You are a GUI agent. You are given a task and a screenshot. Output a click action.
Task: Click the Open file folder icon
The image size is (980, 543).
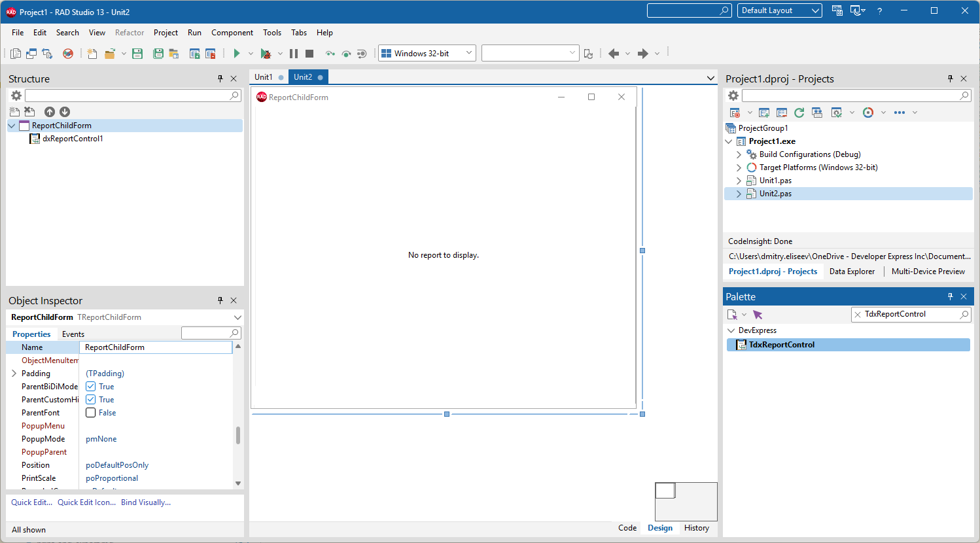(x=109, y=54)
